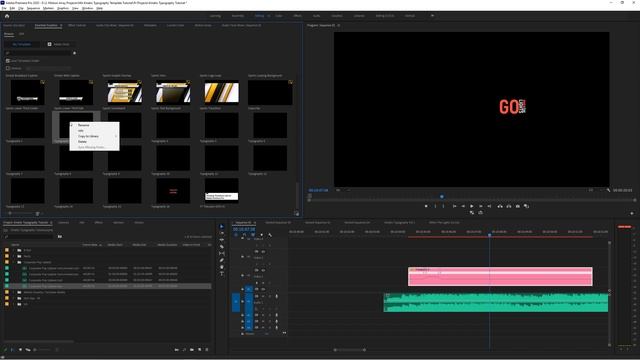The image size is (640, 360).
Task: Toggle Snap in the timeline header
Action: (x=244, y=235)
